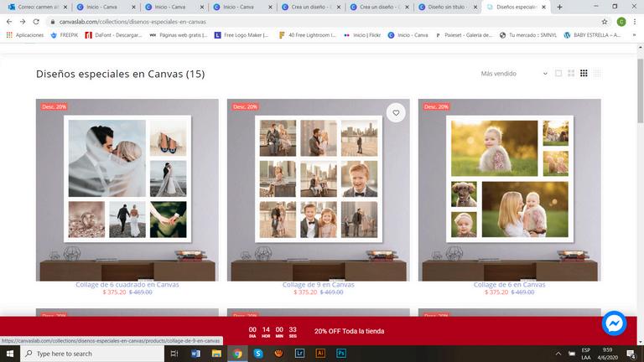644x362 pixels.
Task: Open Skype from the taskbar
Action: (258, 354)
